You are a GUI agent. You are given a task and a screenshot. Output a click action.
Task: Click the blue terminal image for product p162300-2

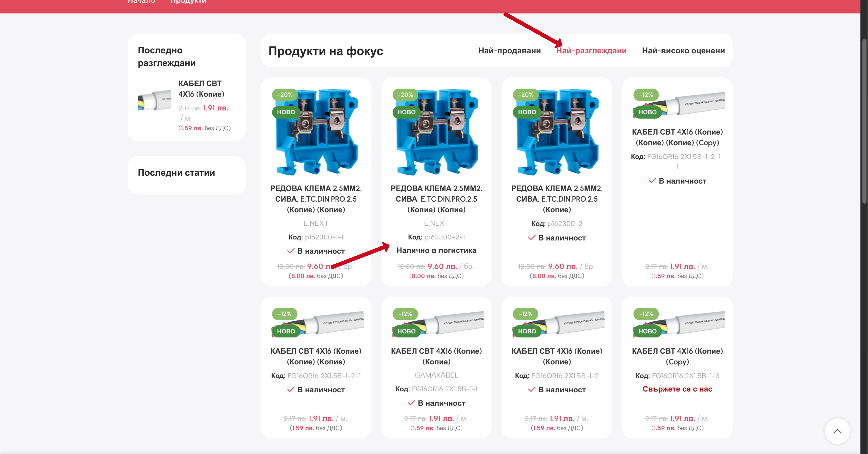(x=557, y=132)
